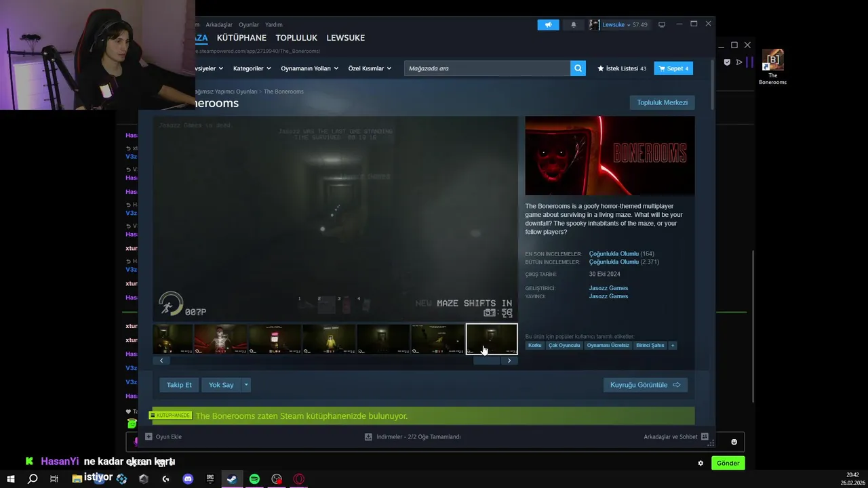
Task: Click the Logitech G Hub taskbar icon
Action: coord(166,479)
